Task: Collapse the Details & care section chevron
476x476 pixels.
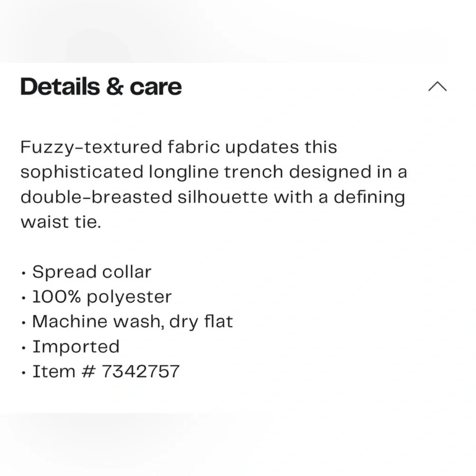Action: 437,86
